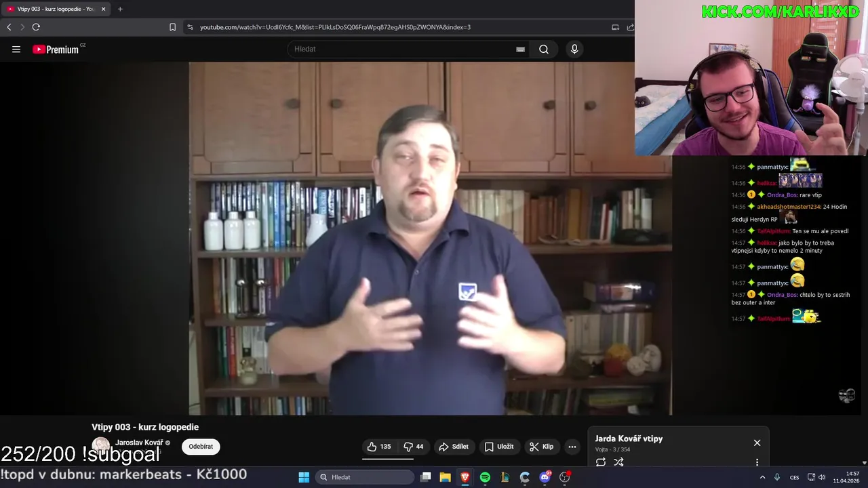Go forward in the browser
The width and height of the screenshot is (868, 488).
click(x=22, y=27)
